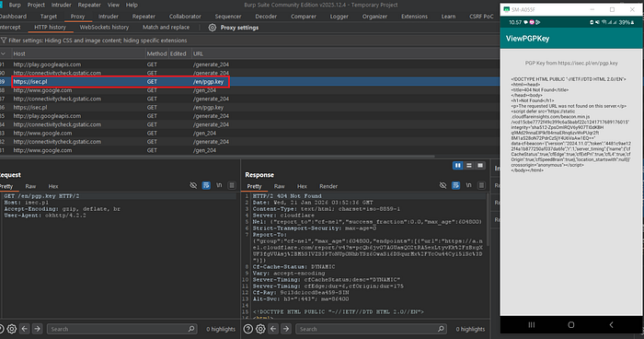Tap Android home button in SM-A055F window
644x339 pixels.
[571, 324]
